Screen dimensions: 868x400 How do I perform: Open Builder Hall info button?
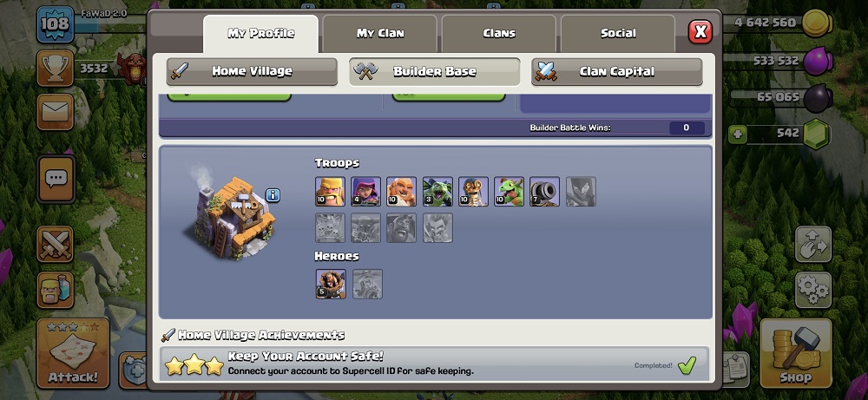(x=273, y=195)
